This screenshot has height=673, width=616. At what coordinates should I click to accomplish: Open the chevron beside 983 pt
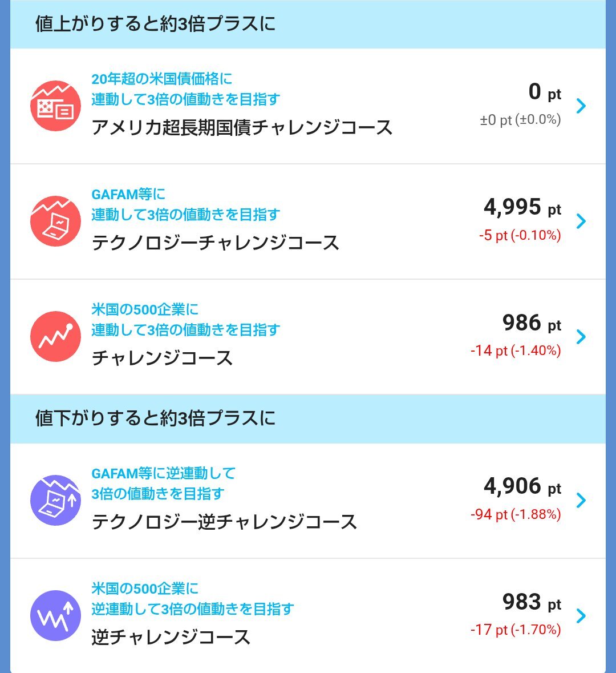(581, 615)
